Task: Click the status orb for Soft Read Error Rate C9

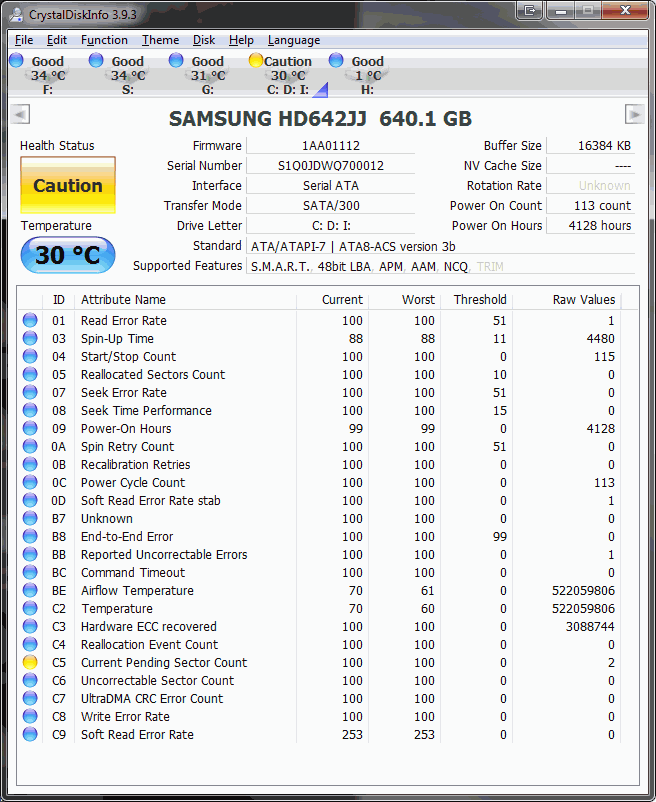Action: 30,734
